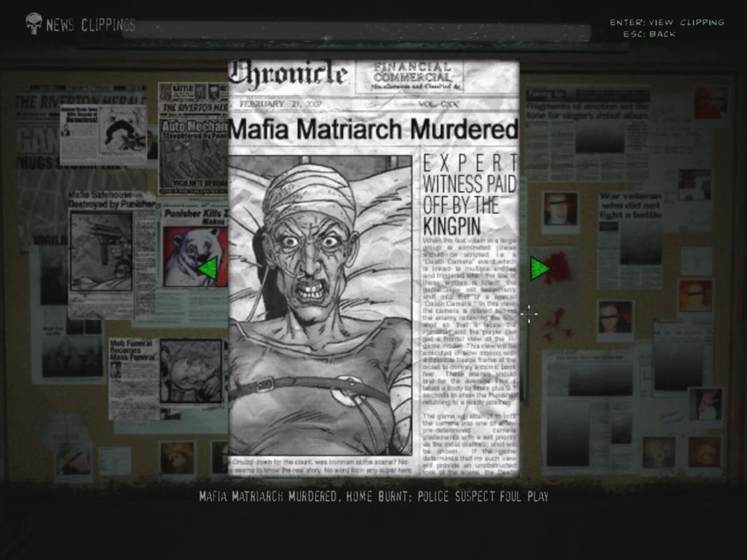Viewport: 747px width, 560px height.
Task: Click the 'Mafia Matriarch Murdered, Home Burnt' caption
Action: [x=374, y=497]
